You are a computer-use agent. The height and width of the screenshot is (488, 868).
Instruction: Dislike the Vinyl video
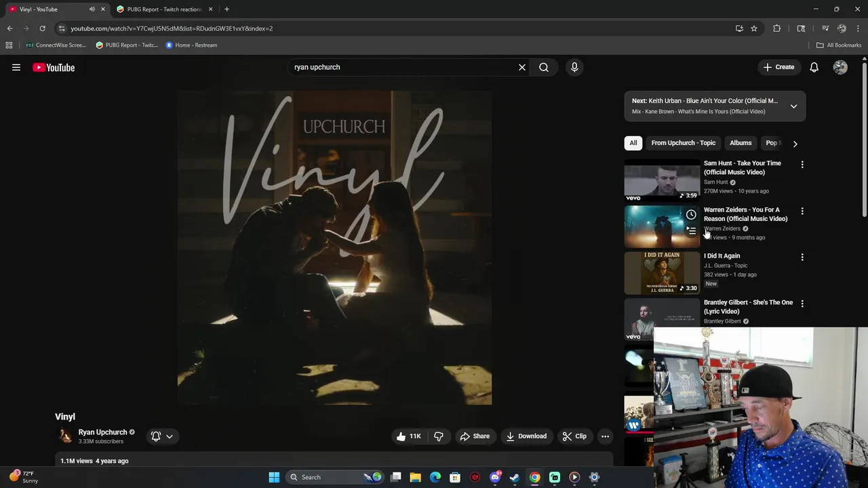click(439, 436)
